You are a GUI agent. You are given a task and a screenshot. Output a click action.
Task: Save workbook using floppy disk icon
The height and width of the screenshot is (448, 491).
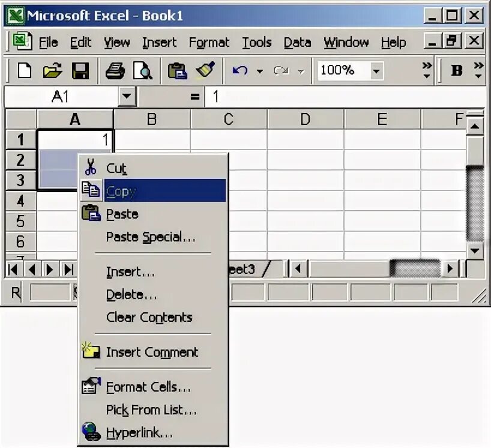pos(80,70)
